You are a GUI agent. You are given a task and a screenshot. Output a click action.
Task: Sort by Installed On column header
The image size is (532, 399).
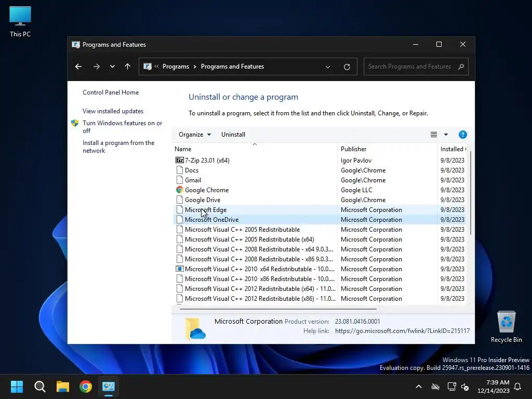pos(451,149)
